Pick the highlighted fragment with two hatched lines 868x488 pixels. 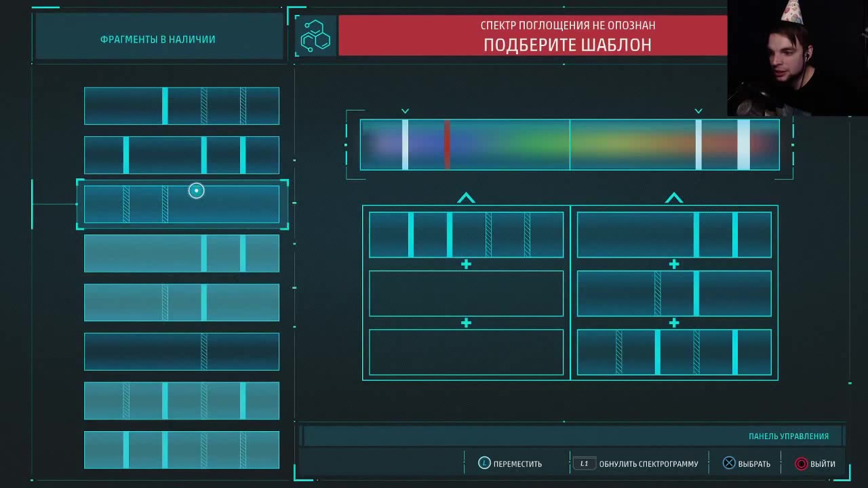(x=181, y=204)
